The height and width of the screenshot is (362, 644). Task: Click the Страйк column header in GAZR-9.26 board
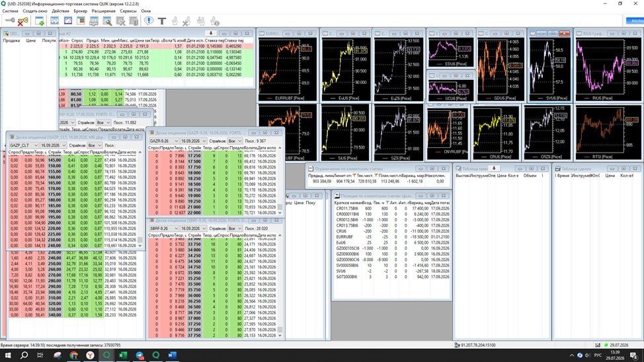click(x=194, y=148)
